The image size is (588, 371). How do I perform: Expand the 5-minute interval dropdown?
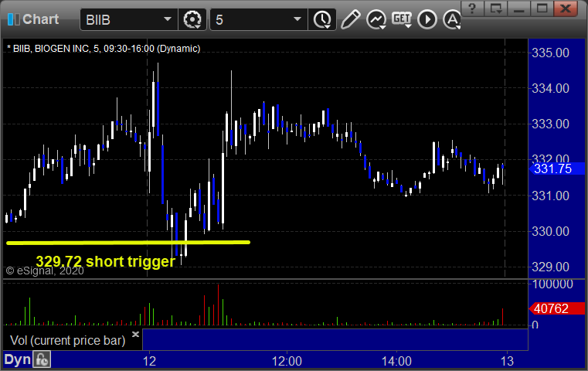click(x=297, y=19)
